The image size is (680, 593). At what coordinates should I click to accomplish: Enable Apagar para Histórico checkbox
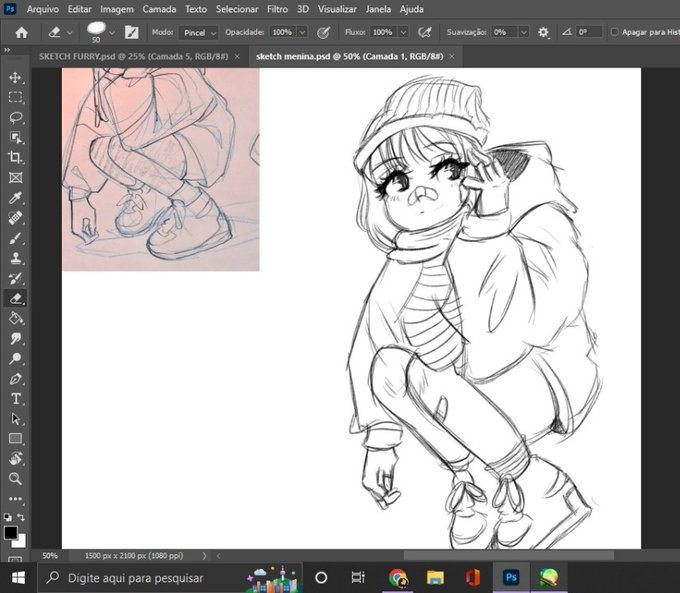(x=615, y=32)
